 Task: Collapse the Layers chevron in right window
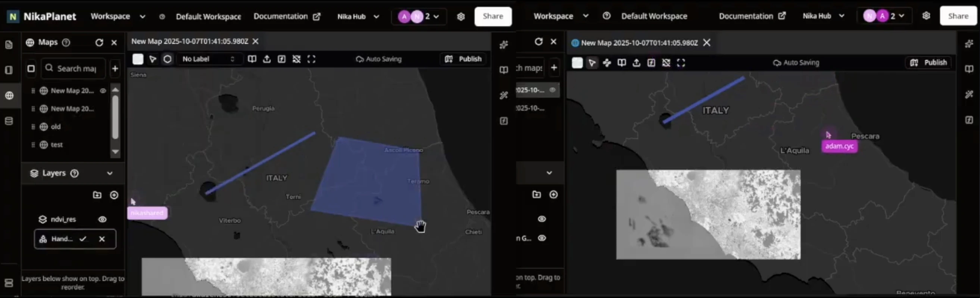click(x=549, y=173)
